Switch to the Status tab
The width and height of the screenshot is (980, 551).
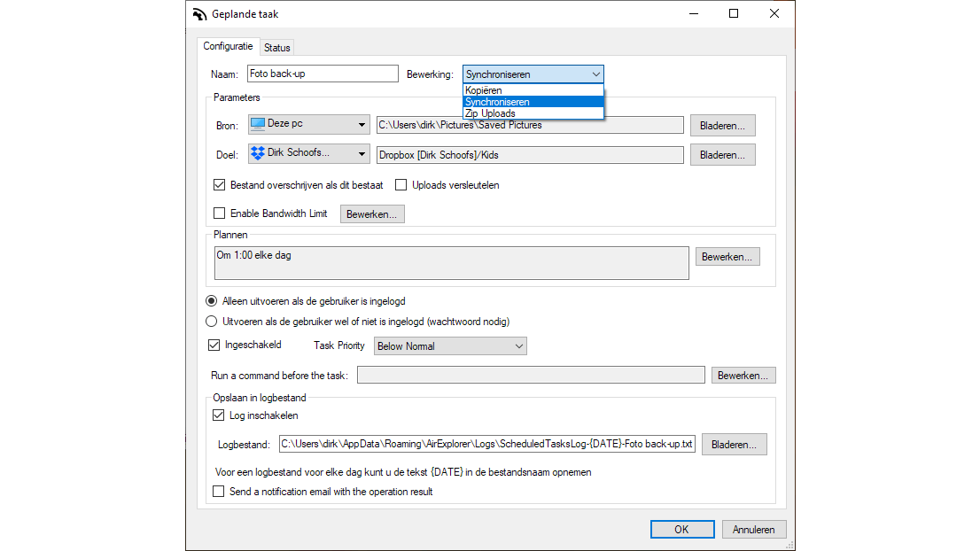click(x=276, y=48)
